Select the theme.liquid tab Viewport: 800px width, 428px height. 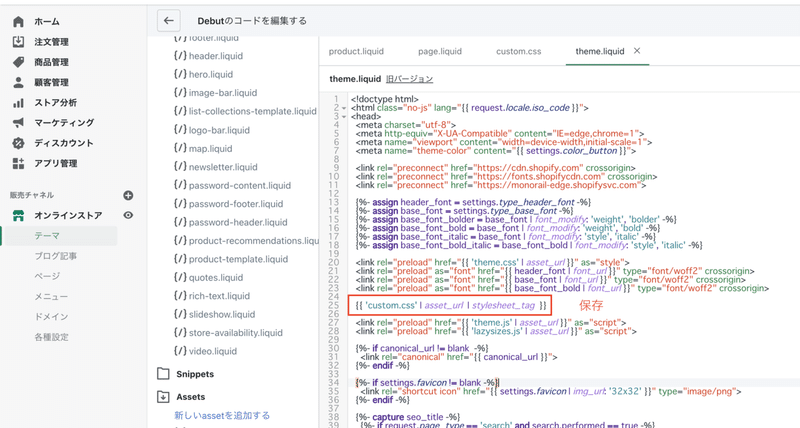point(599,51)
